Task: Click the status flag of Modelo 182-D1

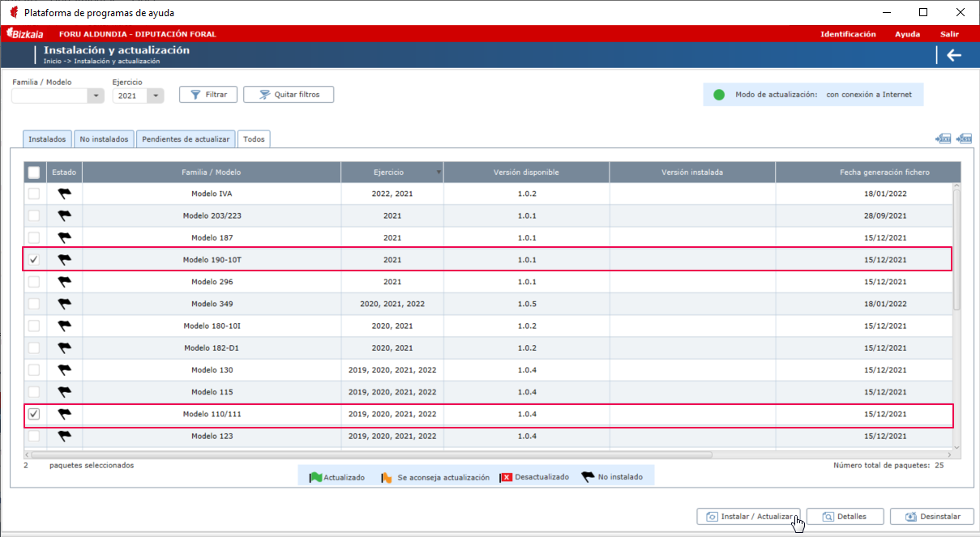Action: pyautogui.click(x=65, y=347)
